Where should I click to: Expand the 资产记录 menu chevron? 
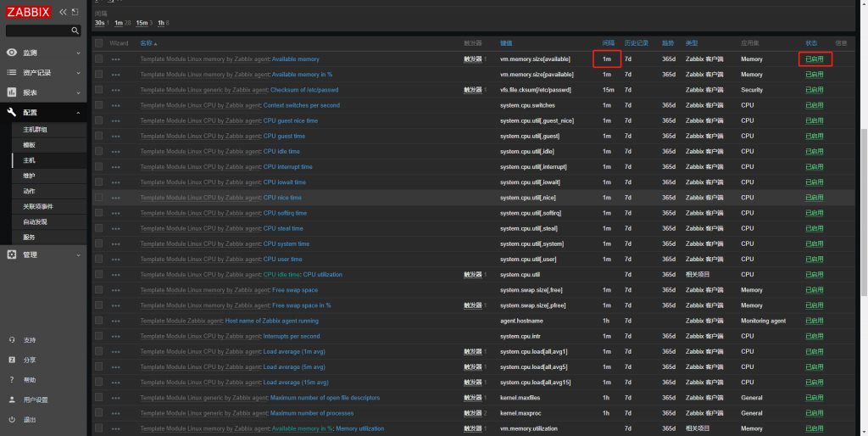[x=78, y=73]
